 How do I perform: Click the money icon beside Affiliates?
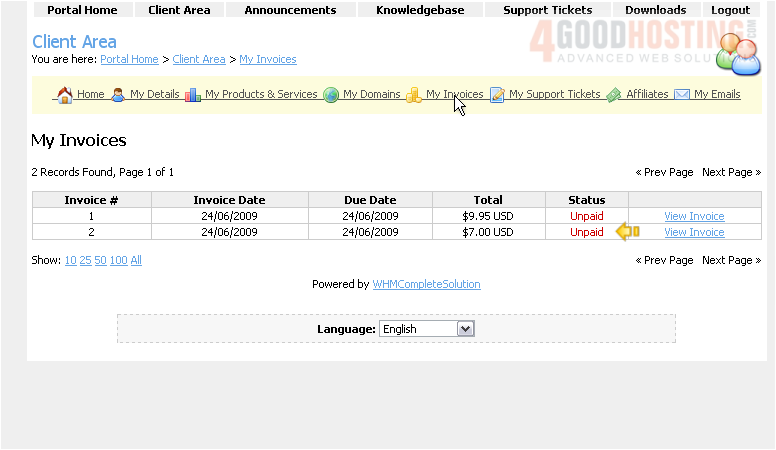click(614, 95)
